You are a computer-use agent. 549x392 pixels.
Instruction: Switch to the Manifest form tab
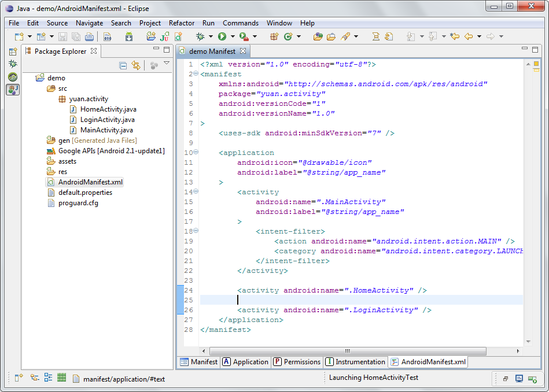198,362
